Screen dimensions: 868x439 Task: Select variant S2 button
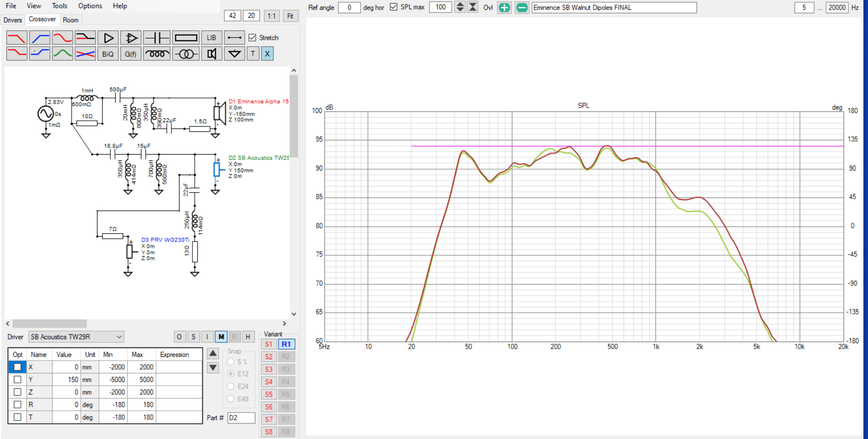coord(269,357)
